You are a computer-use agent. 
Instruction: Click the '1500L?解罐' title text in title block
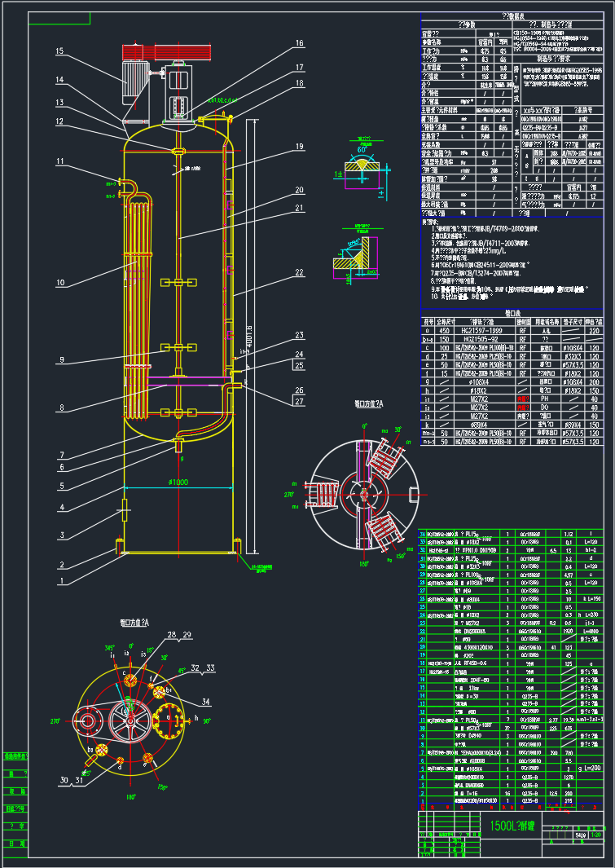512,826
